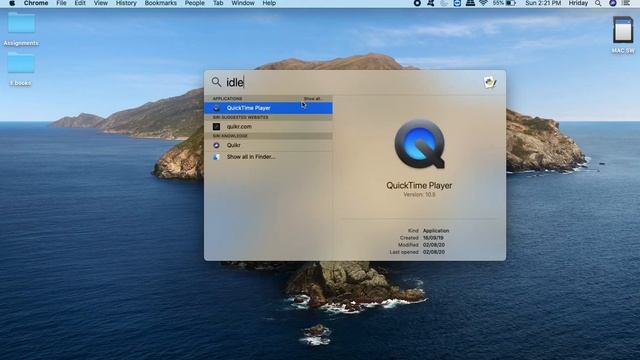This screenshot has height=360, width=640.
Task: Open the Bookmarks menu
Action: [x=160, y=3]
